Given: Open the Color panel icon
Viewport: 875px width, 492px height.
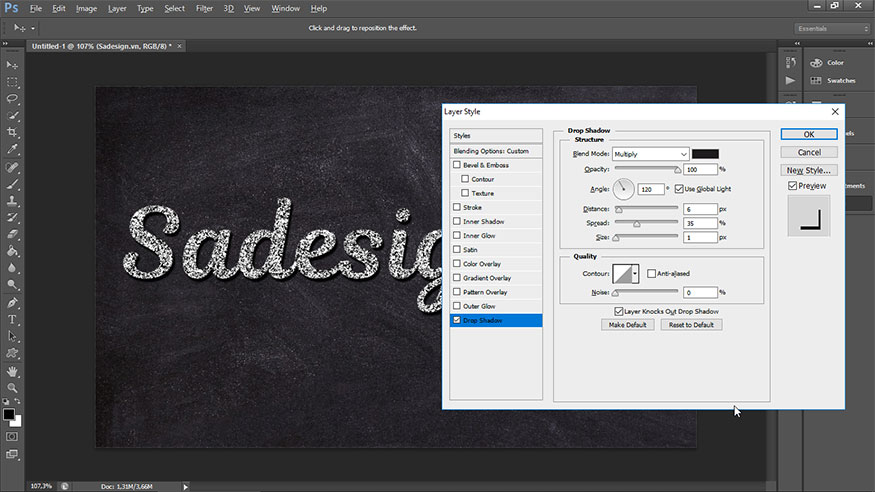Looking at the screenshot, I should point(816,62).
